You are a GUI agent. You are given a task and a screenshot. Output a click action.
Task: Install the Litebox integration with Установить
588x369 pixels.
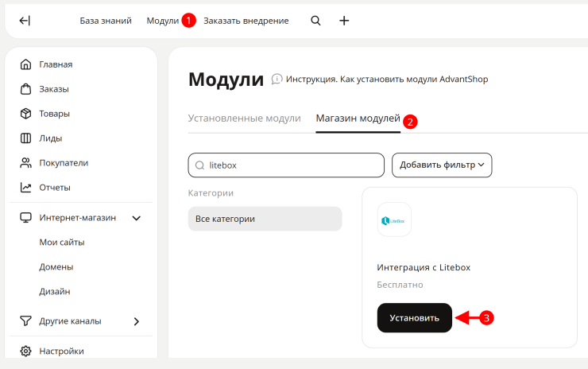(414, 318)
